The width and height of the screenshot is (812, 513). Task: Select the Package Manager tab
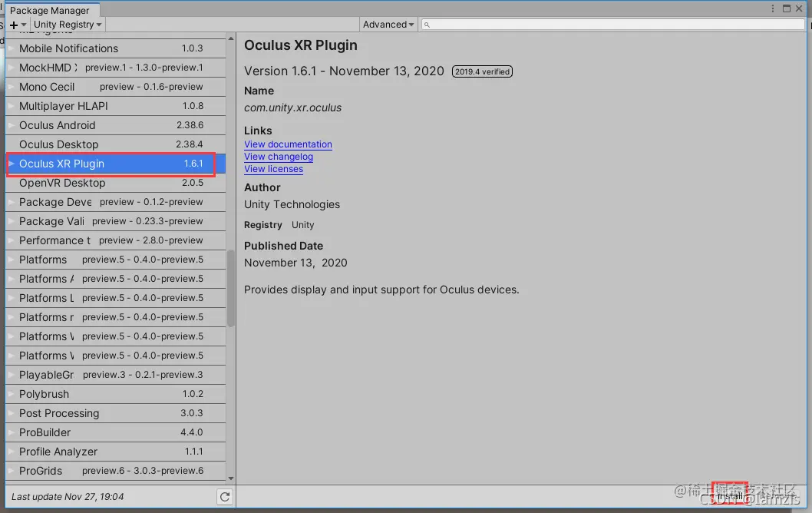click(50, 10)
